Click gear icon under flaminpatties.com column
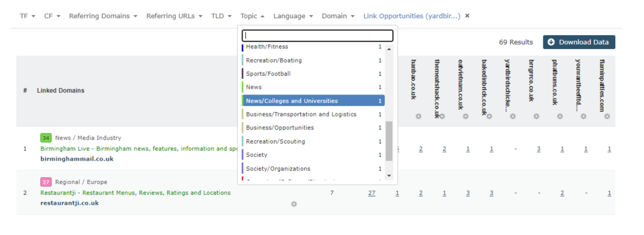The width and height of the screenshot is (644, 235). click(607, 117)
